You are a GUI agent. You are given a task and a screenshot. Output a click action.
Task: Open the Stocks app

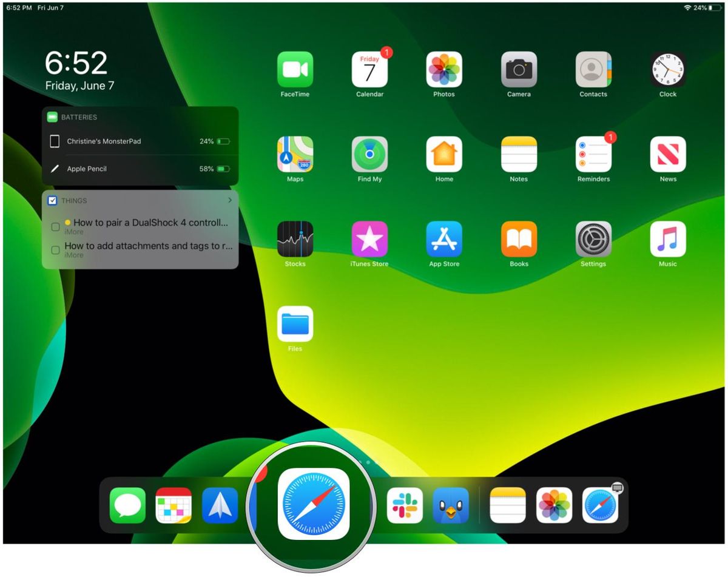coord(295,240)
